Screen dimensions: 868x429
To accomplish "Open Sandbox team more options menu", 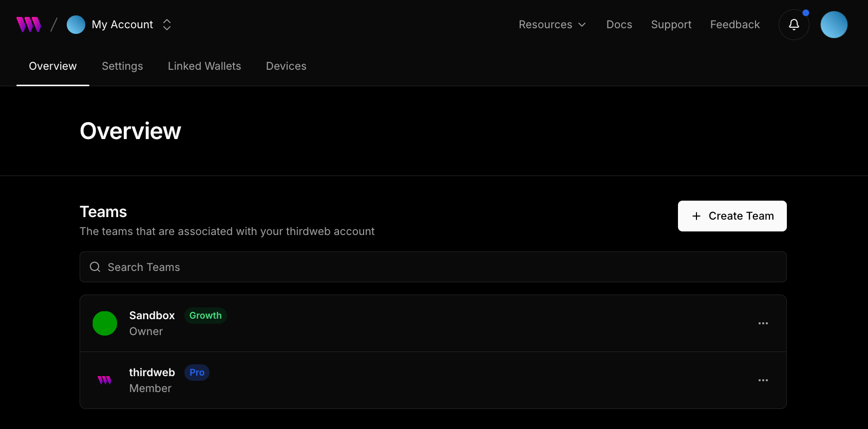I will click(763, 323).
